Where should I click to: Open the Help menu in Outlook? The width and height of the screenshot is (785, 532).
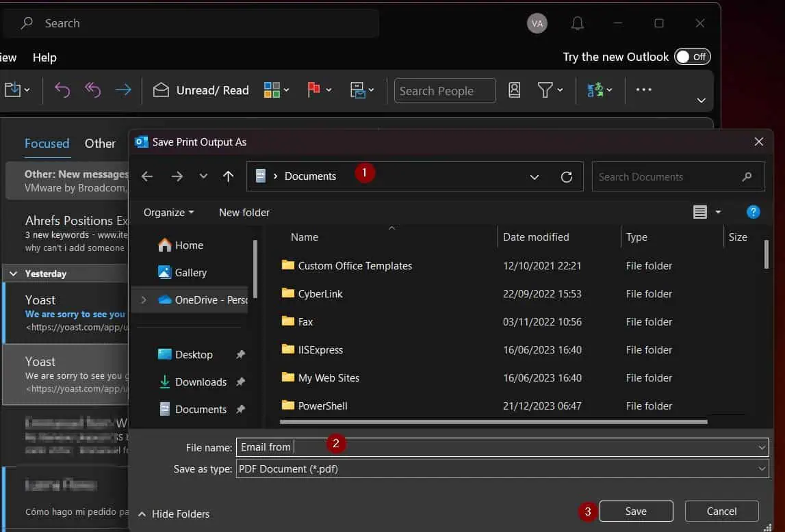coord(44,57)
